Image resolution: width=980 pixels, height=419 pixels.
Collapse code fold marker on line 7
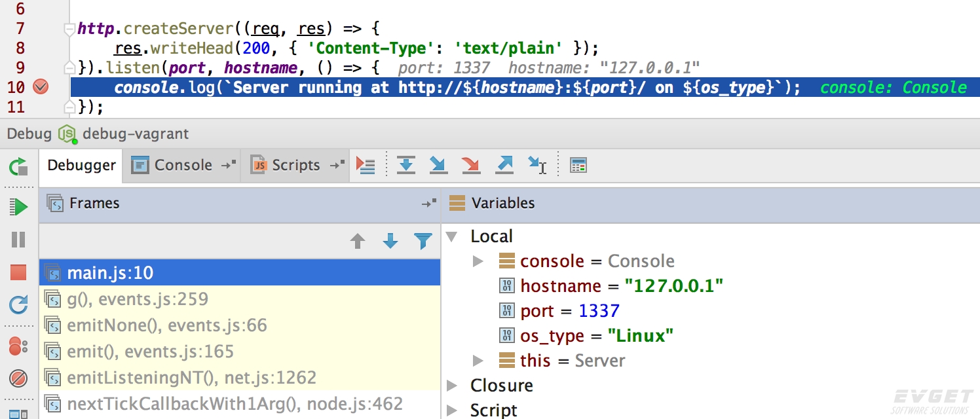click(x=69, y=29)
